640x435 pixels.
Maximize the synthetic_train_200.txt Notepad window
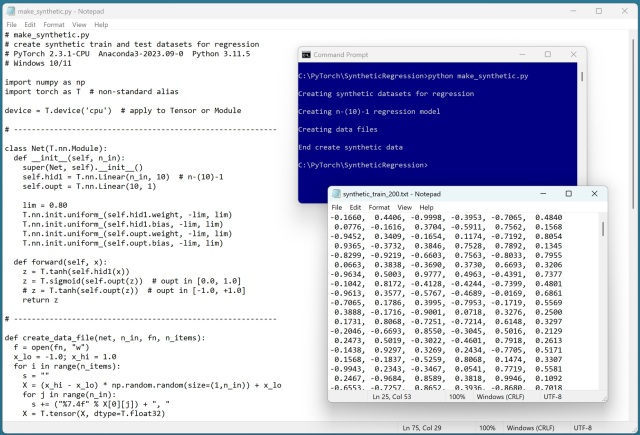tap(569, 193)
